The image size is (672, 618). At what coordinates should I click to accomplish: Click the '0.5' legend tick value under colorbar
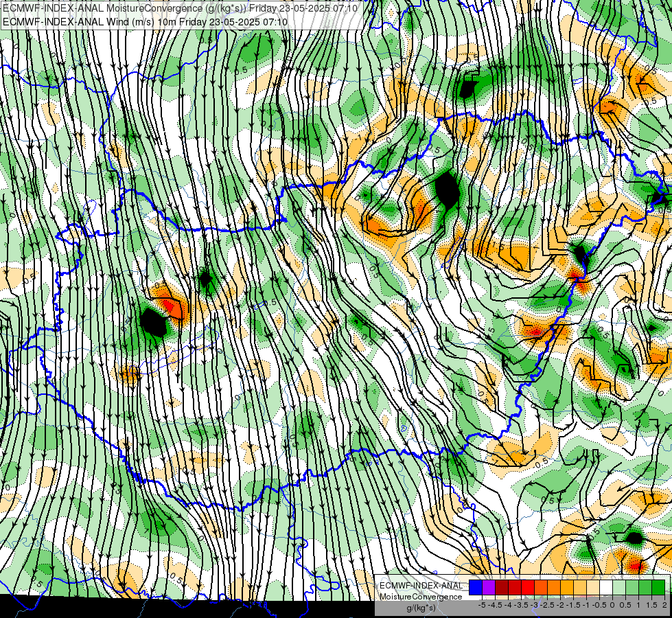pos(626,605)
